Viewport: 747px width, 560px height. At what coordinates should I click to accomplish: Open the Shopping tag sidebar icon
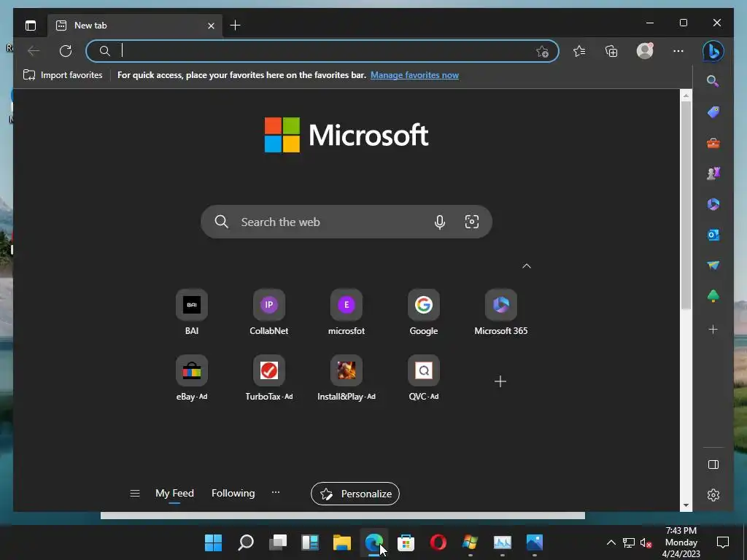pyautogui.click(x=713, y=112)
